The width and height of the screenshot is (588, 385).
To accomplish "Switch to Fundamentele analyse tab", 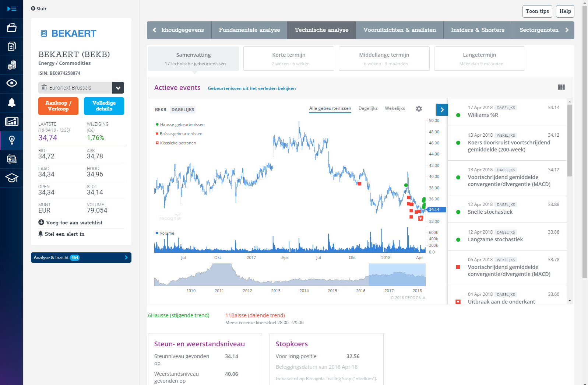I will 249,30.
